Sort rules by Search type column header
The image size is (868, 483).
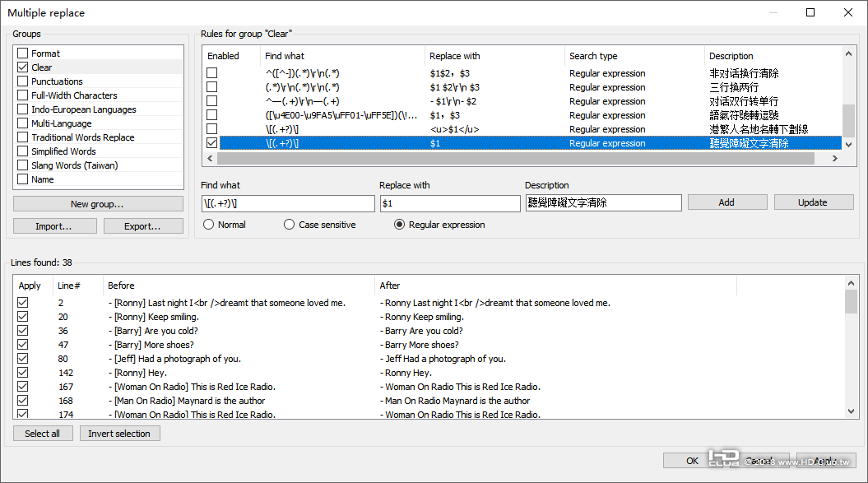593,56
